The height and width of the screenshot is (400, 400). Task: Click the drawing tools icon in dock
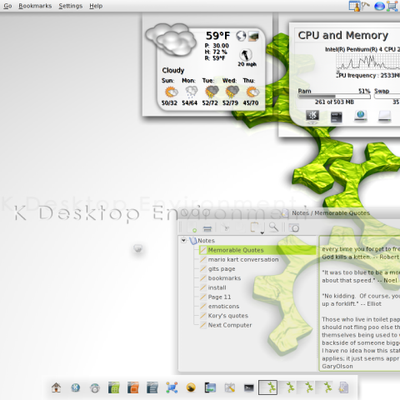(230, 387)
